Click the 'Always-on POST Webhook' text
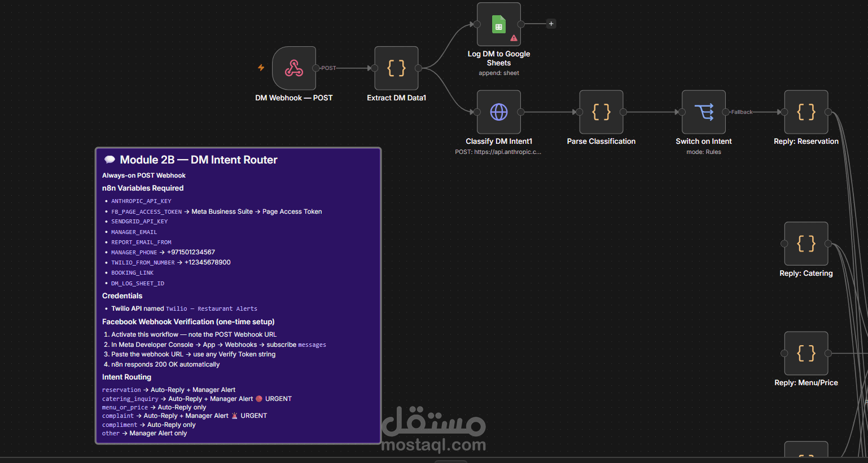 [x=144, y=175]
